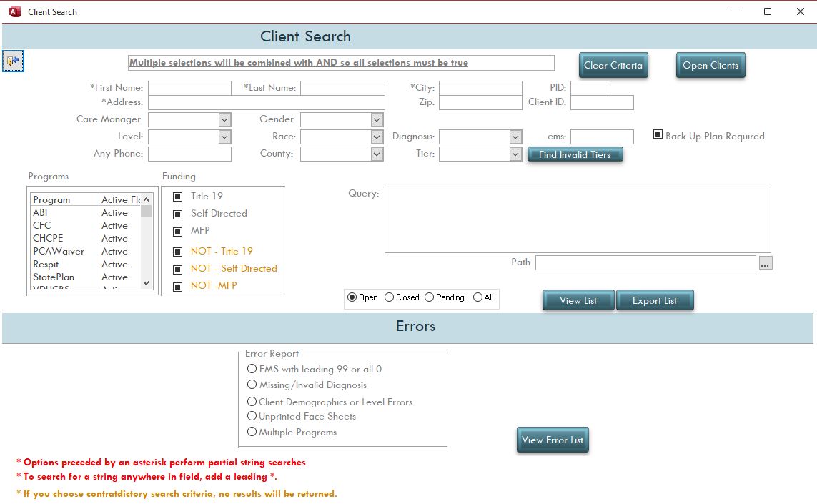Click Programs list scroll down arrow
817x504 pixels.
coord(147,283)
